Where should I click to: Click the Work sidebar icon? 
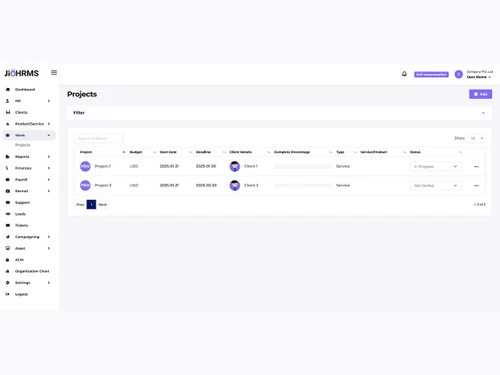pyautogui.click(x=8, y=135)
